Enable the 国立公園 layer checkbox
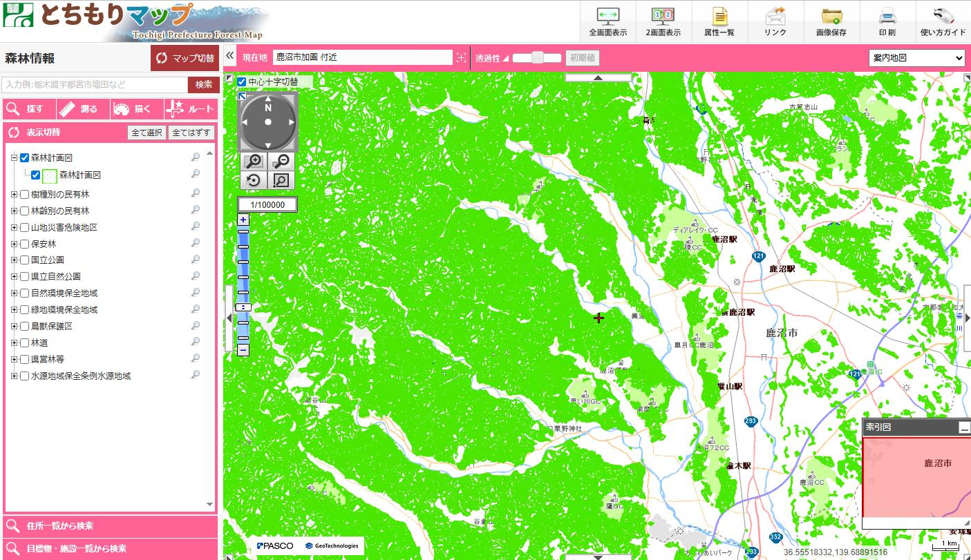The height and width of the screenshot is (560, 971). [25, 260]
